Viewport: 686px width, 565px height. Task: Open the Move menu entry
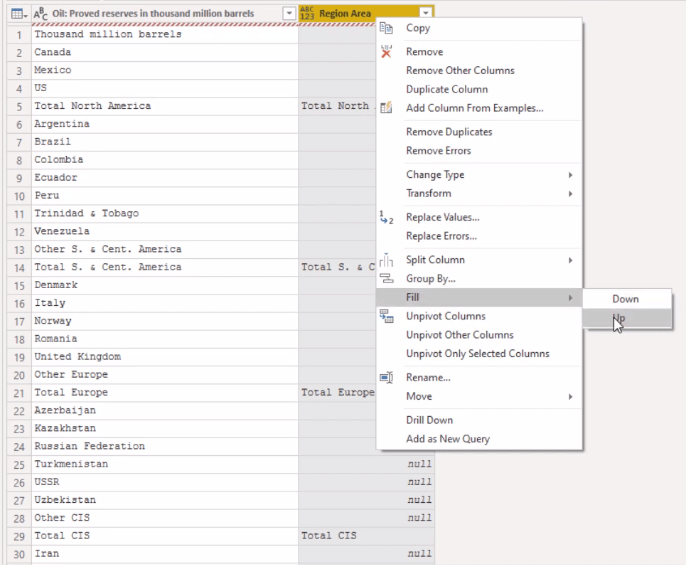479,396
